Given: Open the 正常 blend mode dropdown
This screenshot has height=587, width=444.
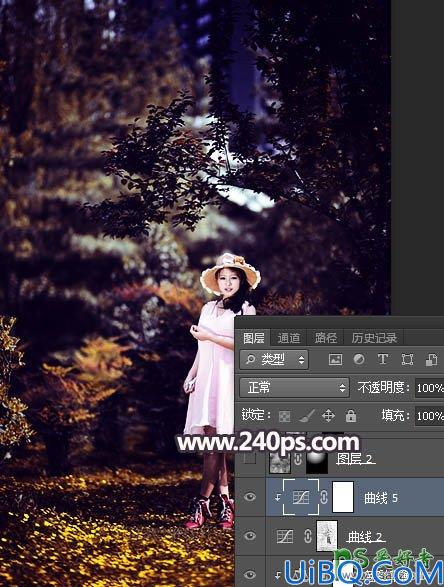Looking at the screenshot, I should click(294, 387).
